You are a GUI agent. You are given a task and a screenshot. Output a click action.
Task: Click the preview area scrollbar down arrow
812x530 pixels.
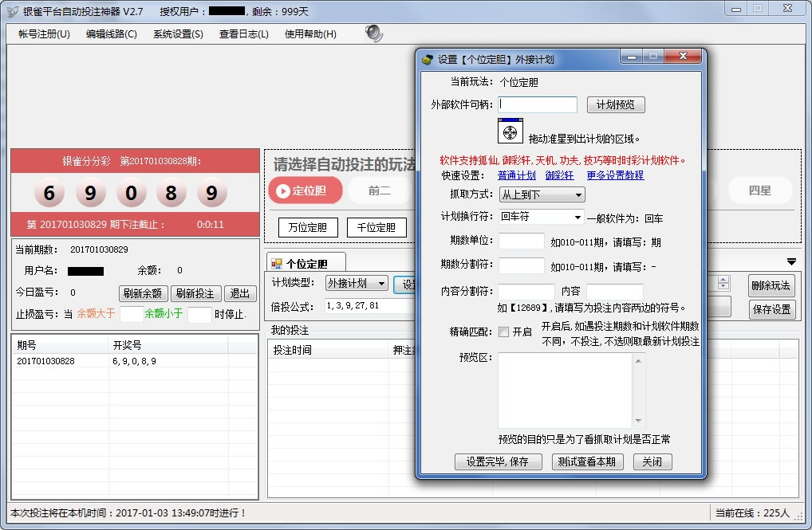[x=638, y=422]
